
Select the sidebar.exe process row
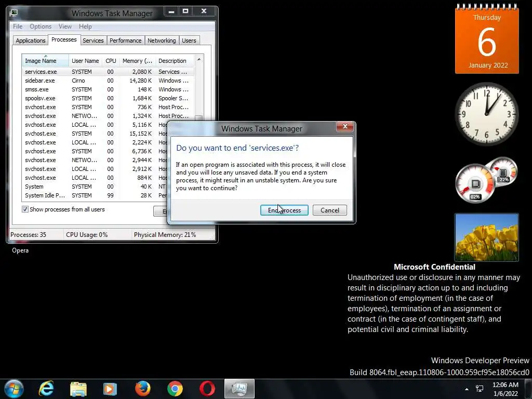click(x=108, y=81)
